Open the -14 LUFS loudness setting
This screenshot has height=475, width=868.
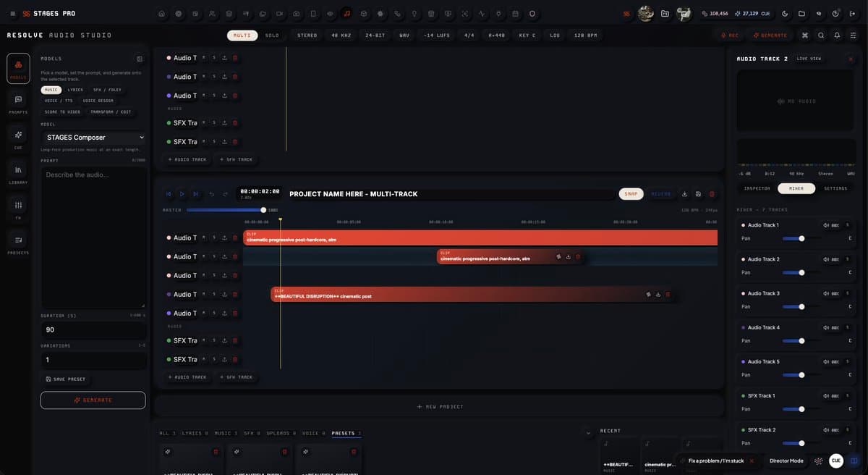[437, 35]
